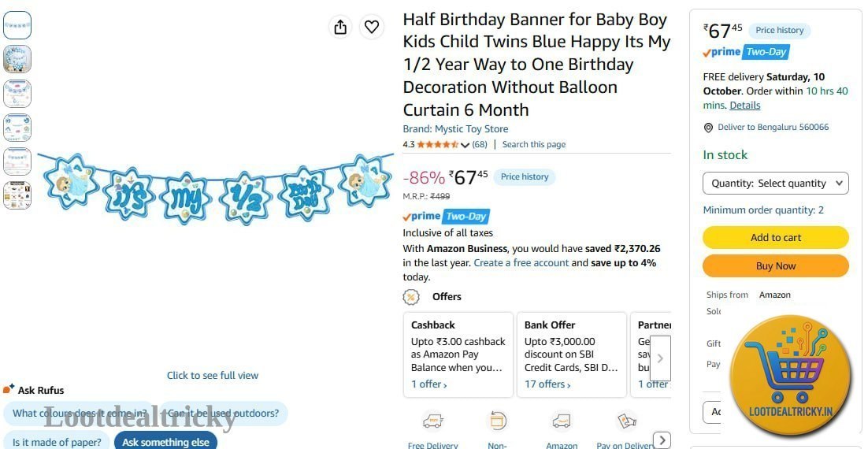Open Price history next to discounted price

[525, 176]
